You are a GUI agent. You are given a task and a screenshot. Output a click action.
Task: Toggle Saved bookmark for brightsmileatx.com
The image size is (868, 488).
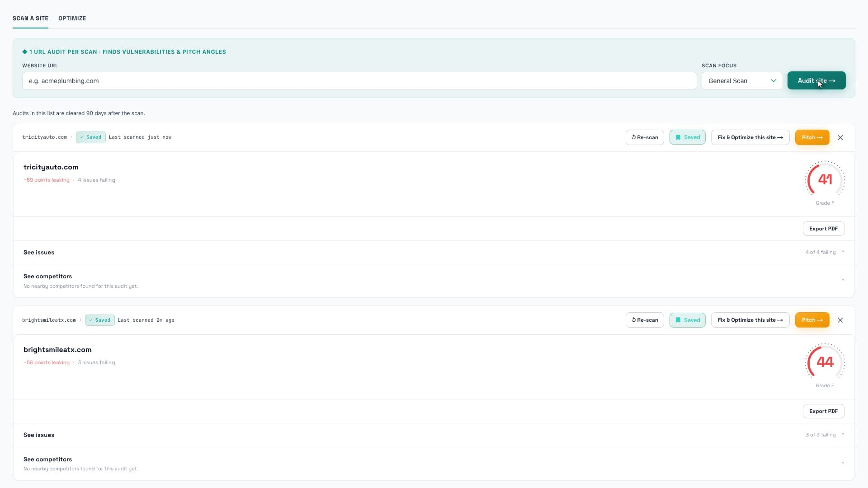687,320
